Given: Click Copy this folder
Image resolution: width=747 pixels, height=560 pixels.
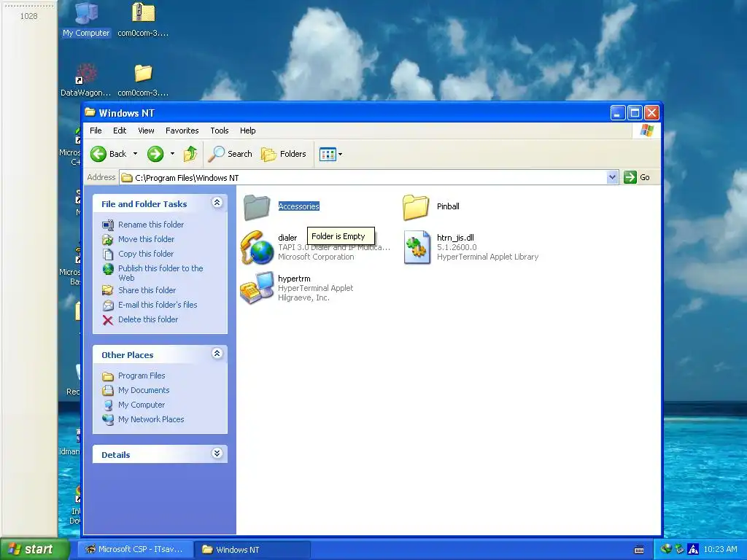Looking at the screenshot, I should click(x=145, y=254).
